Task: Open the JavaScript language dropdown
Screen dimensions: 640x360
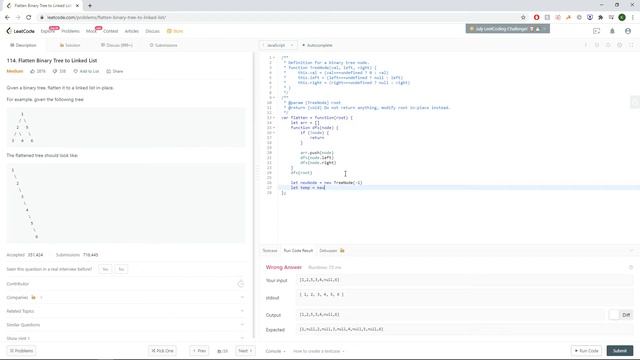Action: click(278, 45)
